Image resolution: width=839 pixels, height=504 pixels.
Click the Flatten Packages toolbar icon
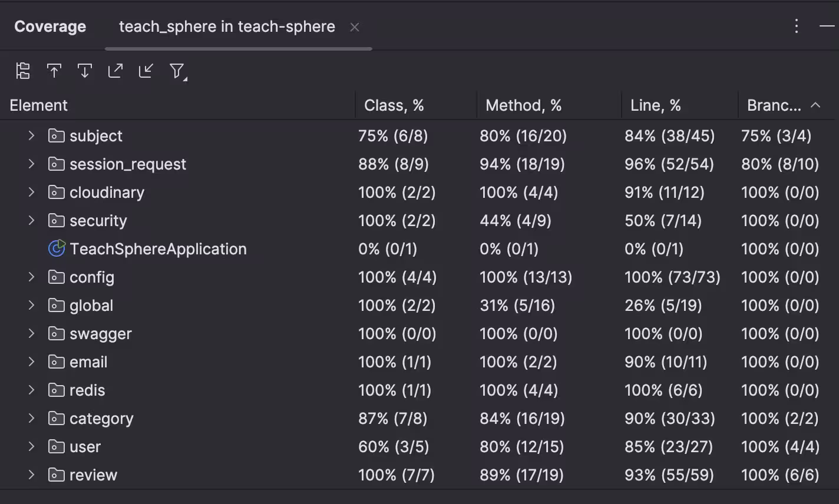23,71
